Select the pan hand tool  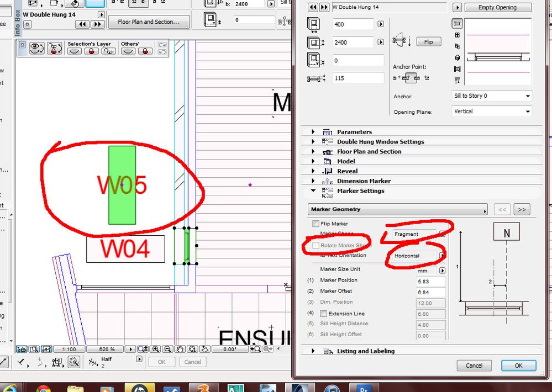(180, 349)
